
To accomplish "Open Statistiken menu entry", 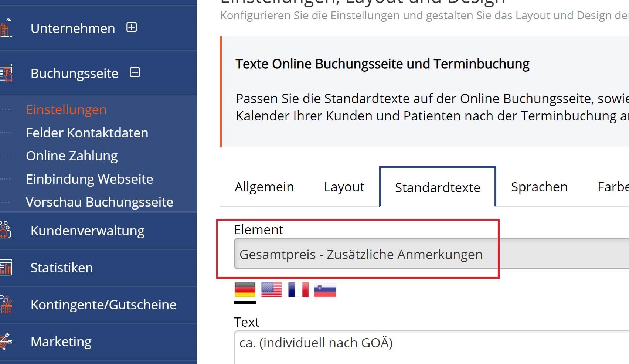I will point(62,268).
